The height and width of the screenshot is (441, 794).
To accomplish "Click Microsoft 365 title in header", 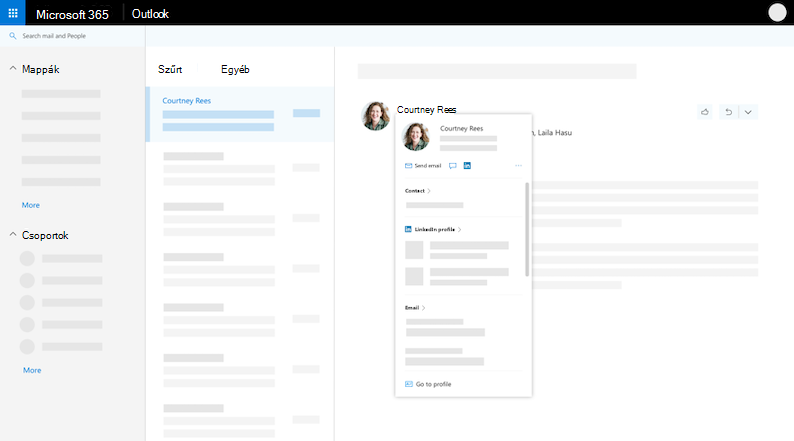I will 72,15.
